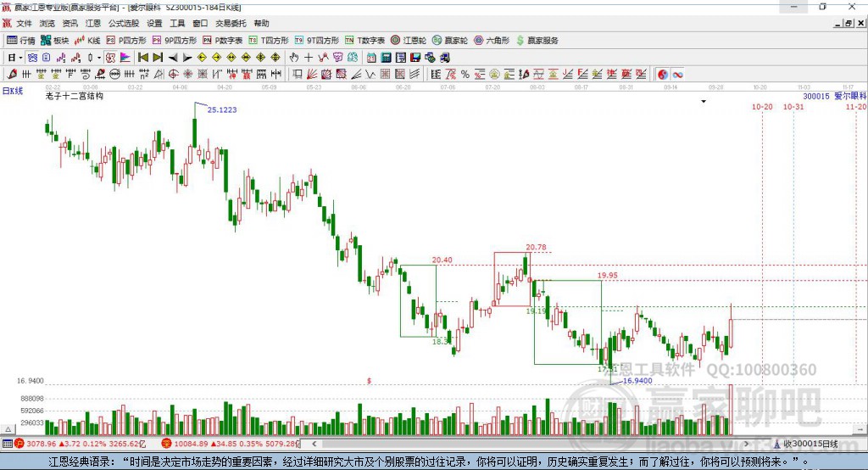Expand the 日 period dropdown
868x470 pixels.
[x=20, y=58]
